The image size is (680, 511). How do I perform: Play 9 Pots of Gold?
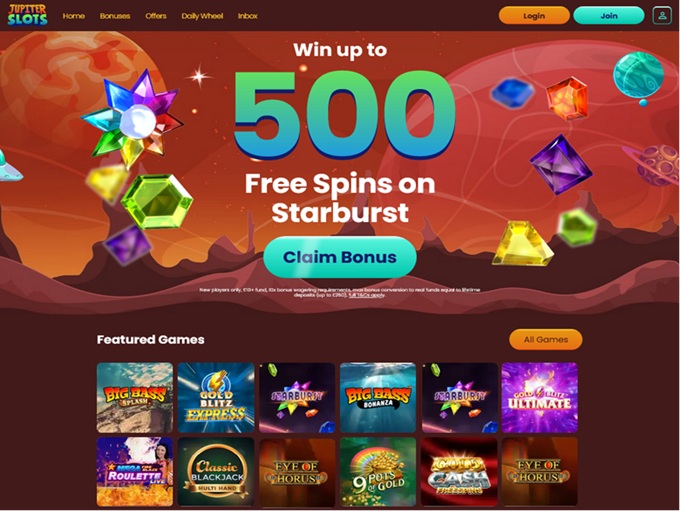pos(378,472)
